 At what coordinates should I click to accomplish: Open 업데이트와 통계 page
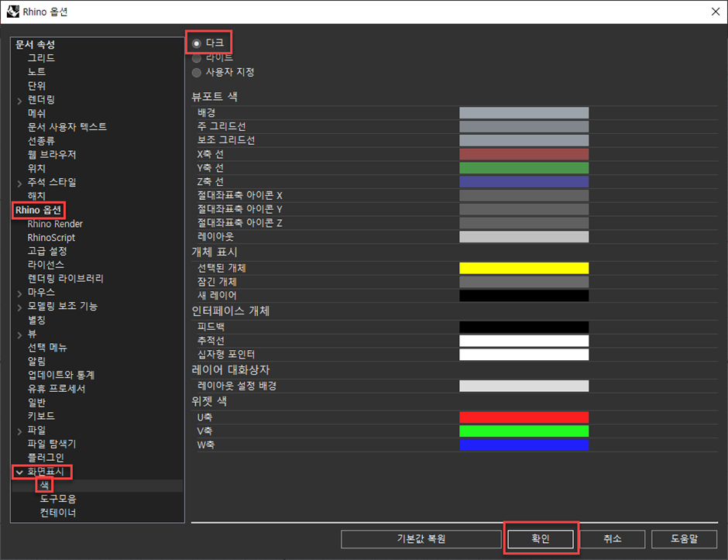click(x=61, y=375)
